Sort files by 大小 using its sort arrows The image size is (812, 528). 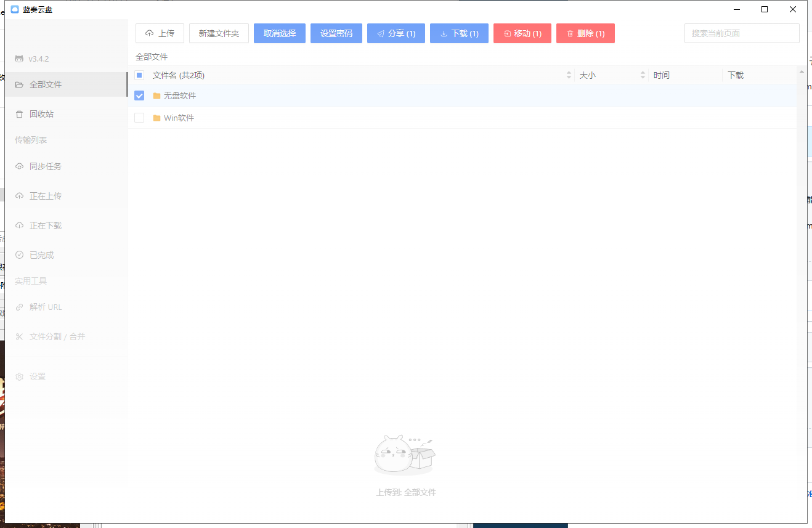point(643,75)
